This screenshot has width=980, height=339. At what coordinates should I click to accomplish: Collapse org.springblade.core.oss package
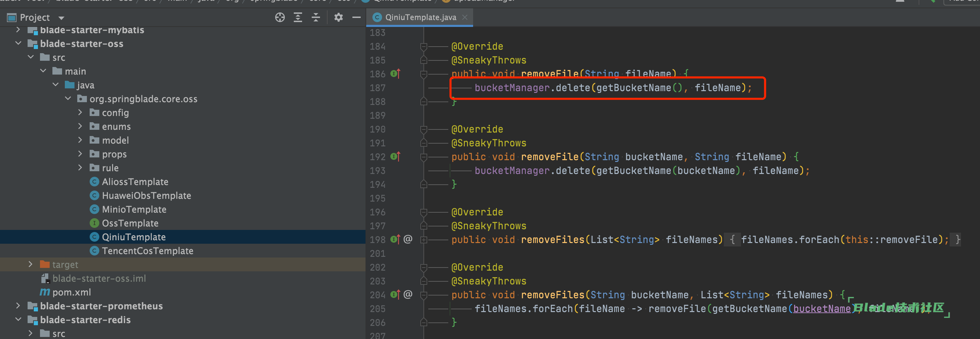pyautogui.click(x=68, y=99)
